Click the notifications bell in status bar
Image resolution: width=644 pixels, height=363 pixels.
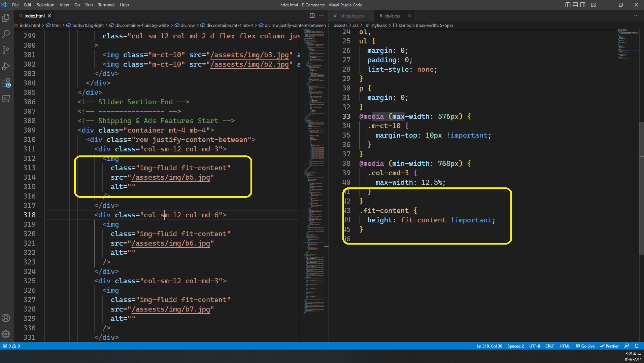click(636, 346)
